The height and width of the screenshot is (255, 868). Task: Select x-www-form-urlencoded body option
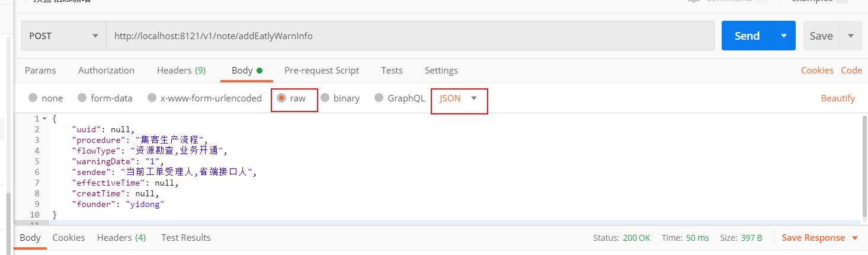[152, 98]
